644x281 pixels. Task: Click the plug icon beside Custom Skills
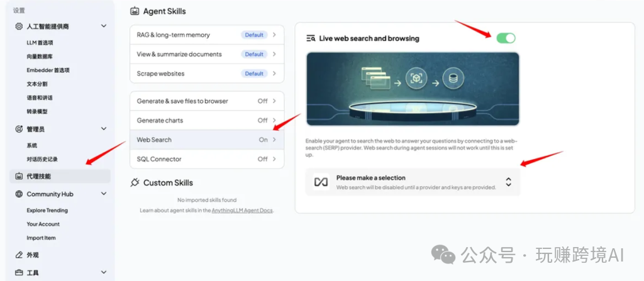click(x=135, y=182)
